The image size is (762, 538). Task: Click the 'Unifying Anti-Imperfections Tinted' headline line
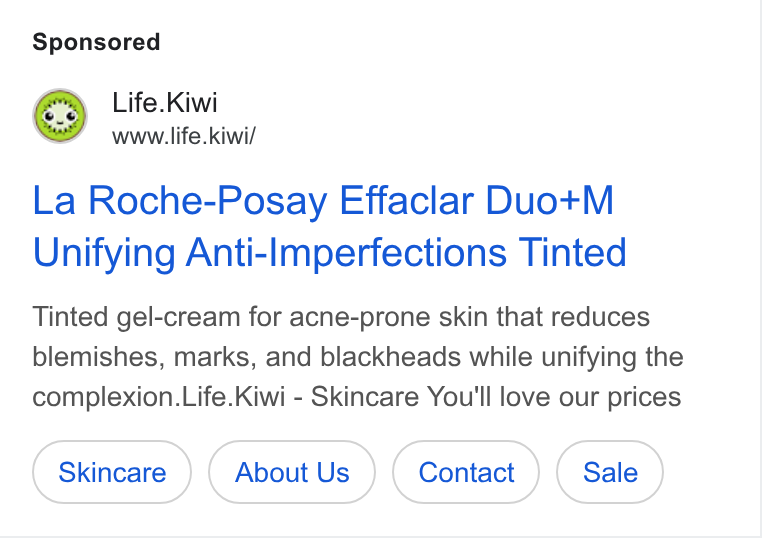[x=329, y=253]
